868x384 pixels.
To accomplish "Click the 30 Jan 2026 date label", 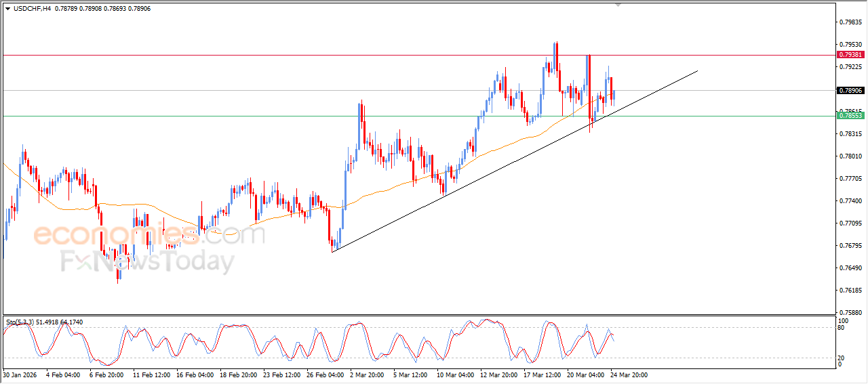I will click(19, 375).
